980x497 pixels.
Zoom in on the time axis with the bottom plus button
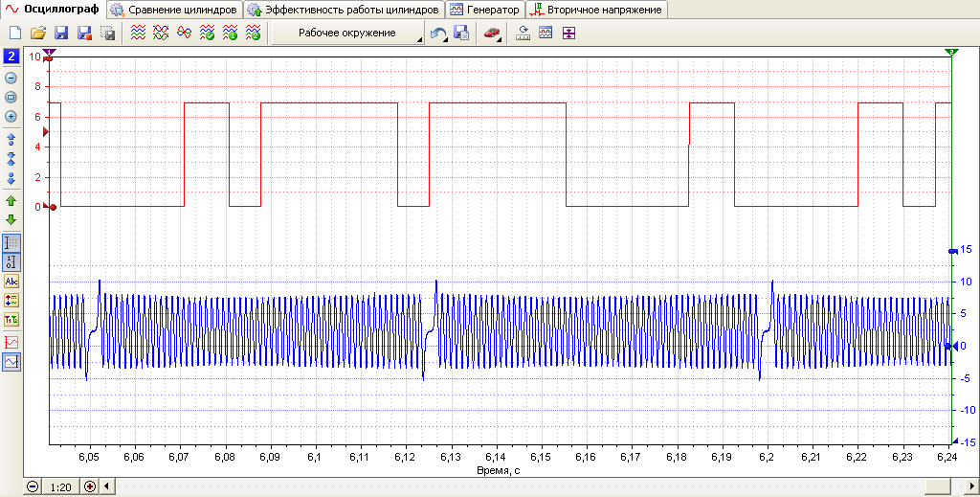tap(90, 486)
